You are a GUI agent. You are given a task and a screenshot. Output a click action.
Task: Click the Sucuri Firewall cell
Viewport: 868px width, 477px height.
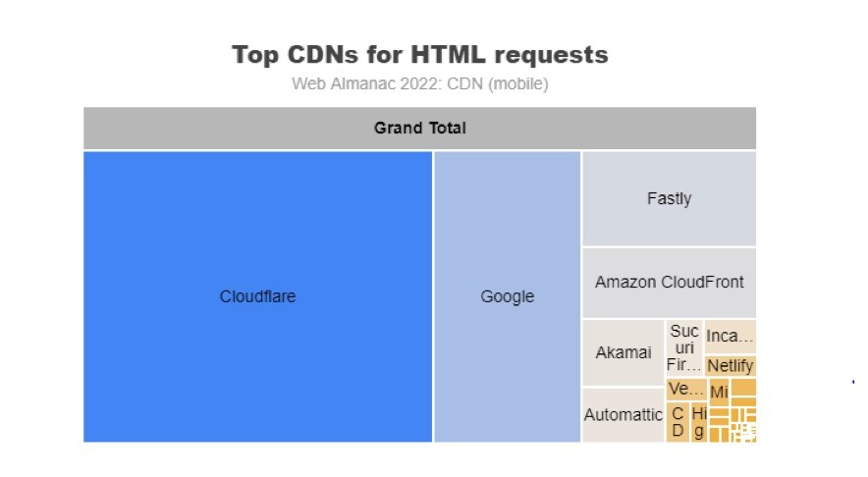pos(684,347)
